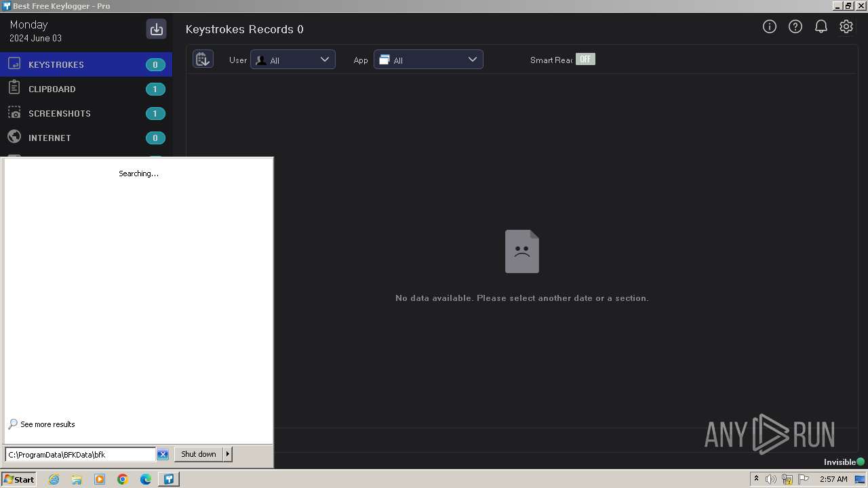Click the Internet globe icon
Viewport: 868px width, 488px height.
[14, 138]
